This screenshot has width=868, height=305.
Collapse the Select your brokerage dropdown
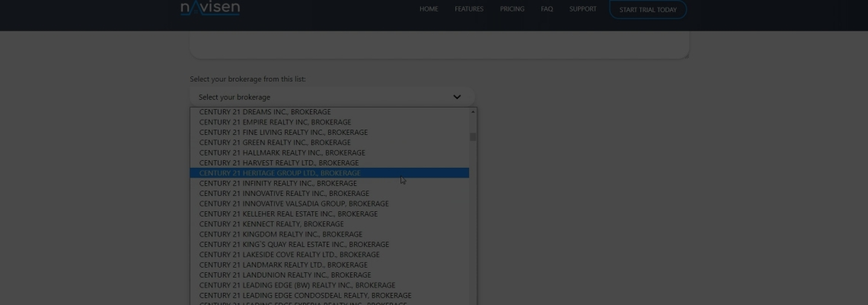331,97
